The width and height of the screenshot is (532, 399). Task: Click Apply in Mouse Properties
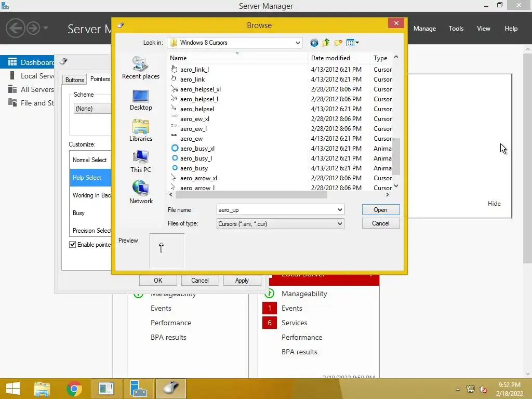[x=242, y=281]
